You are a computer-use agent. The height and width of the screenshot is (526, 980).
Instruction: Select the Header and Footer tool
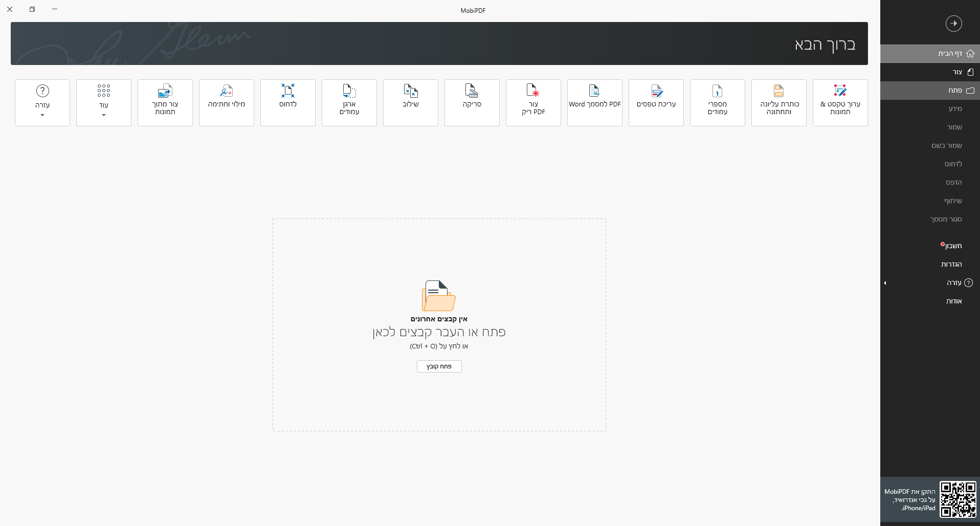coord(778,102)
